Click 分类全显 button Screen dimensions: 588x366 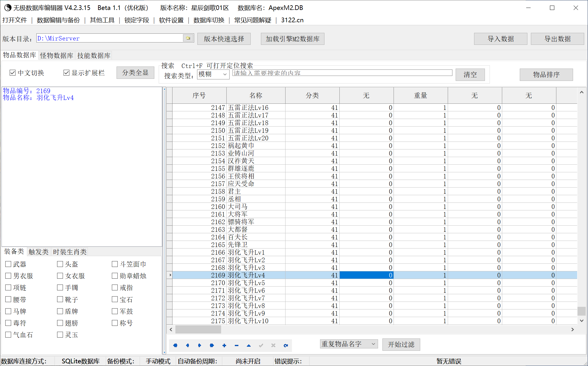(x=135, y=73)
